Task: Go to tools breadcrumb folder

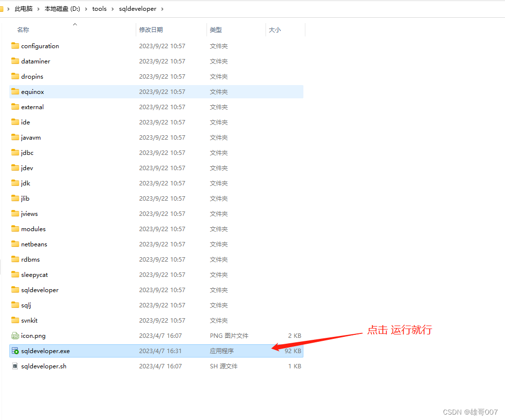Action: click(x=99, y=9)
